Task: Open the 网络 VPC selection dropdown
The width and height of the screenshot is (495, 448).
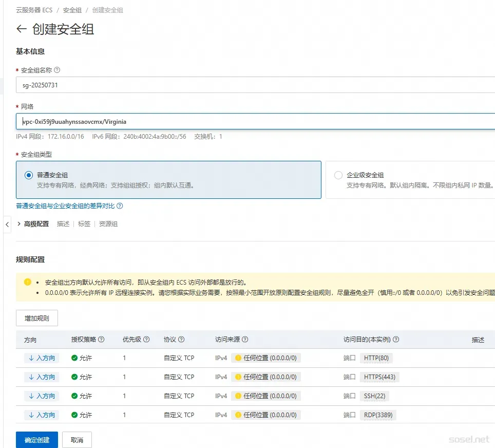Action: pos(255,122)
